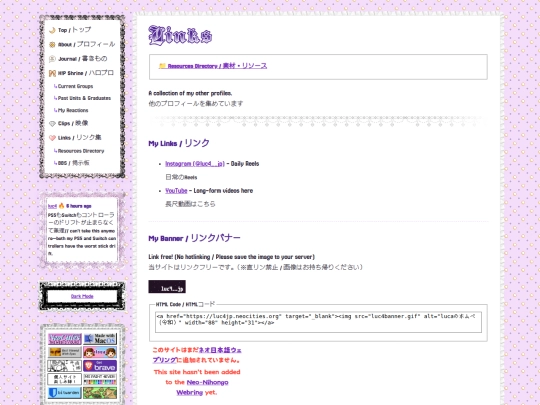
Task: Click 当サイトはリンクフリーです notice text
Action: pyautogui.click(x=256, y=267)
